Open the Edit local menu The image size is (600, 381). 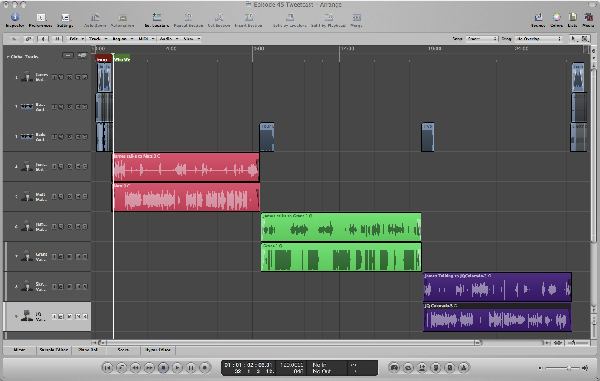click(77, 39)
